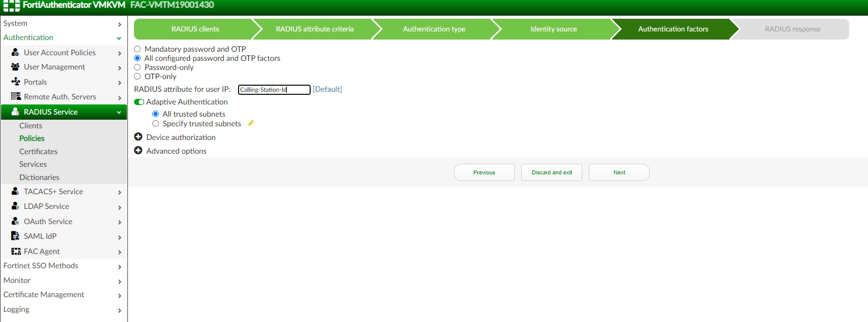Screen dimensions: 868x322
Task: Open Authentication factors step
Action: click(x=673, y=29)
